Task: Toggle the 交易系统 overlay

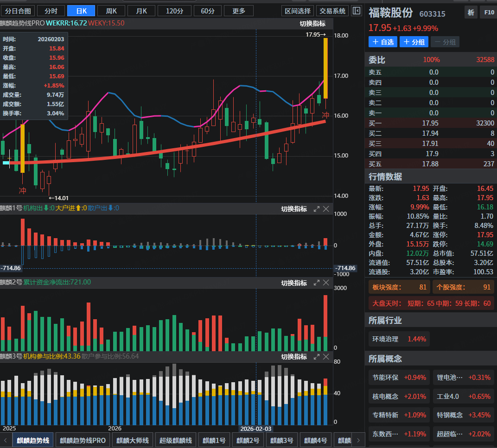Action: point(332,11)
